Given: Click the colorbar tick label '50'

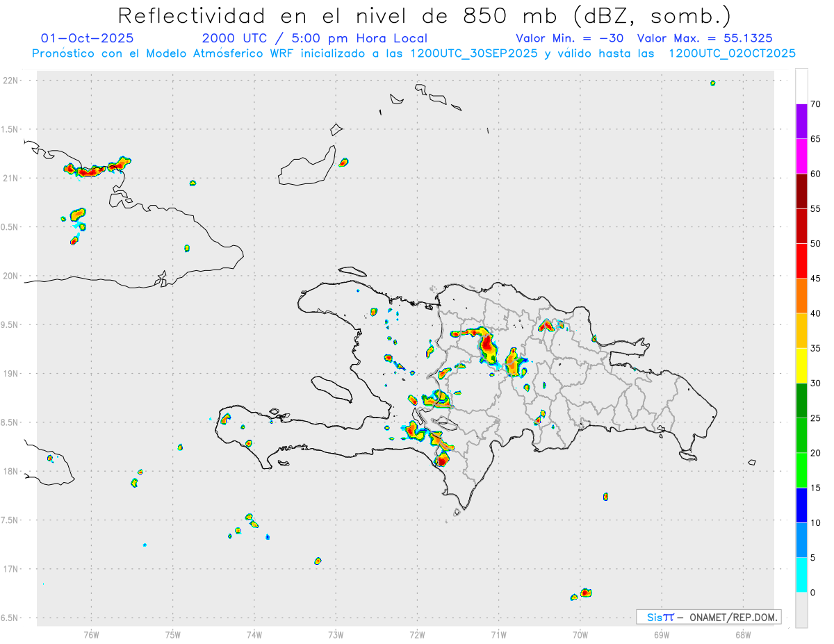Looking at the screenshot, I should point(816,244).
